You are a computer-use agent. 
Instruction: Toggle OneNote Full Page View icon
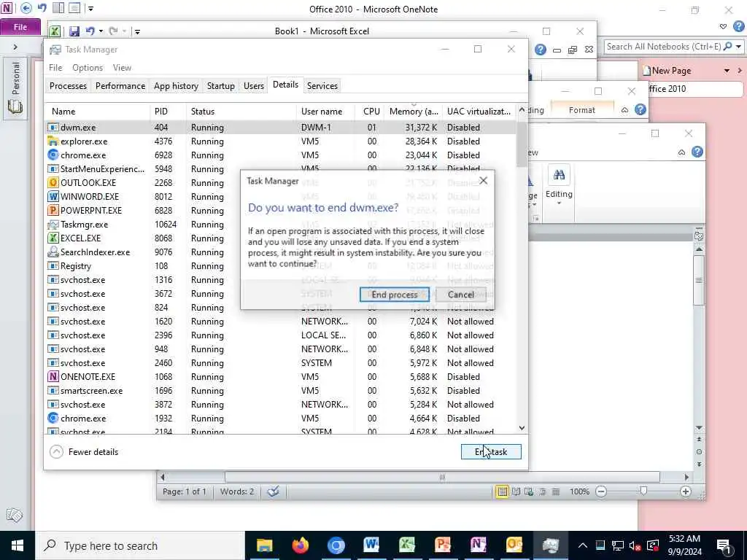pyautogui.click(x=74, y=8)
